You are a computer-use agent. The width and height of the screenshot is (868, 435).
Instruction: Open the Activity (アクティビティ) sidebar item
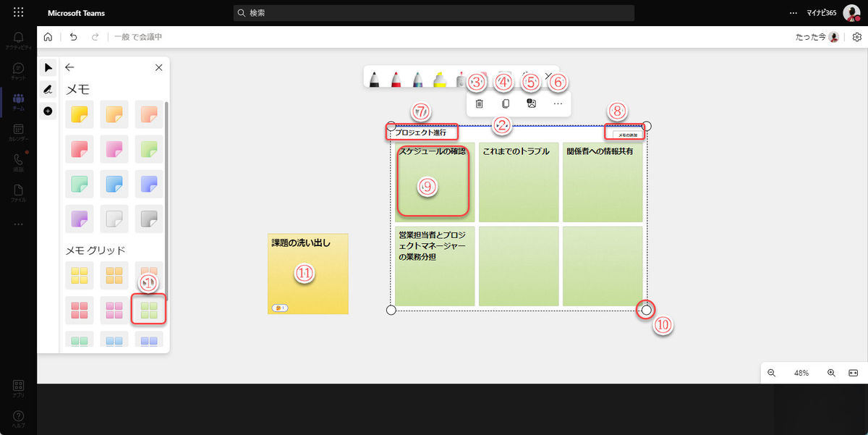coord(18,41)
